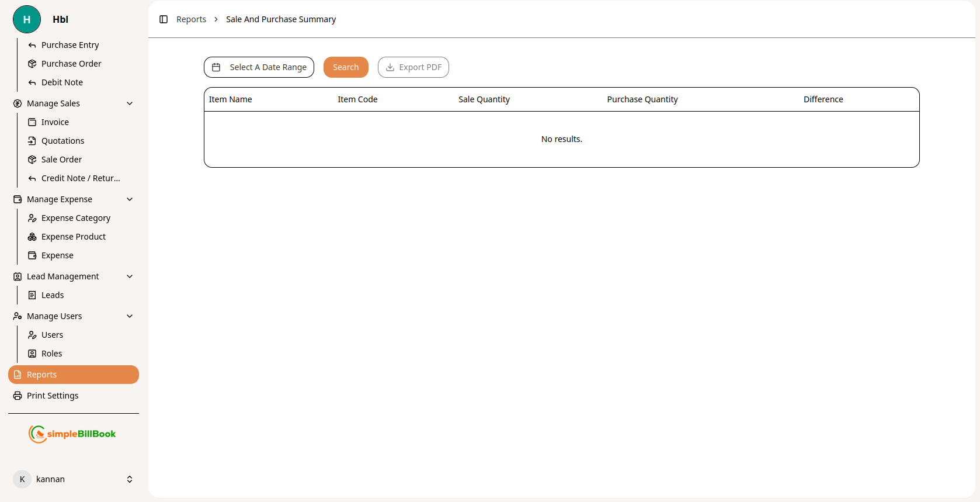Click the simpleBillBook logo
This screenshot has width=980, height=502.
click(x=72, y=434)
